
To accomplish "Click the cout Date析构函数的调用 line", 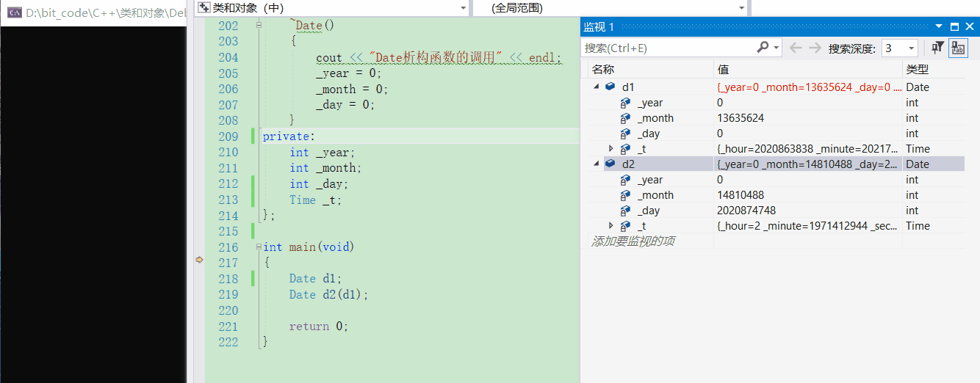I will tap(439, 57).
